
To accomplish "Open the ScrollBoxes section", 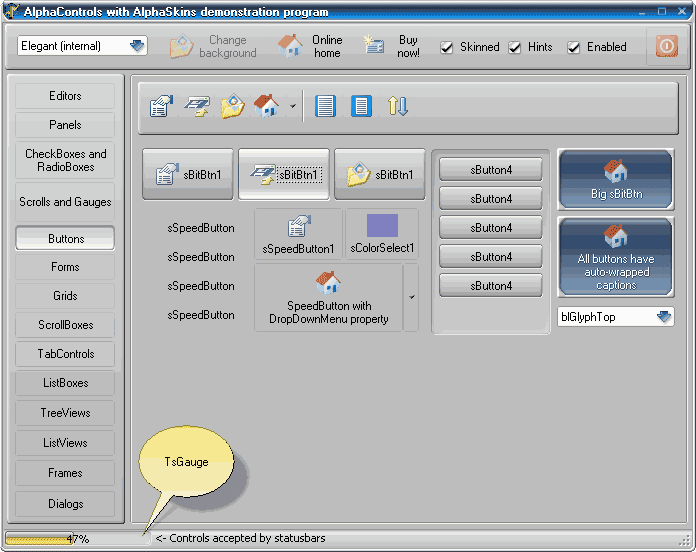I will click(65, 325).
